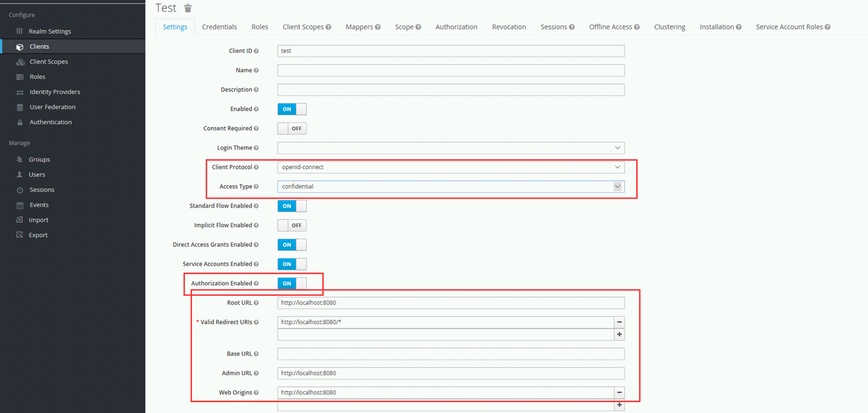Toggle Authorization Enabled switch
Image resolution: width=868 pixels, height=413 pixels.
pyautogui.click(x=292, y=283)
